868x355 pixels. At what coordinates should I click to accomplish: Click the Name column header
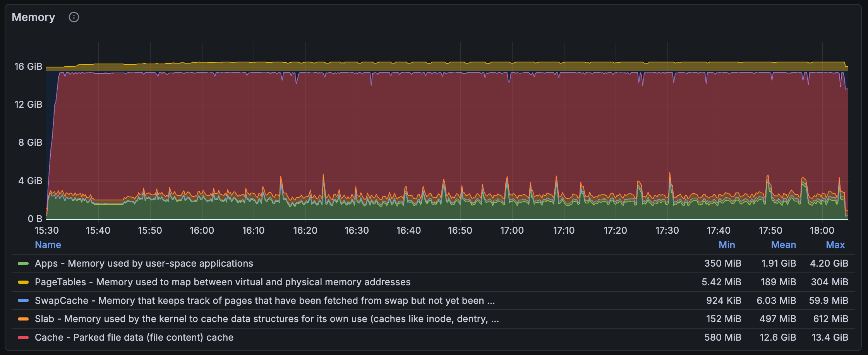48,245
